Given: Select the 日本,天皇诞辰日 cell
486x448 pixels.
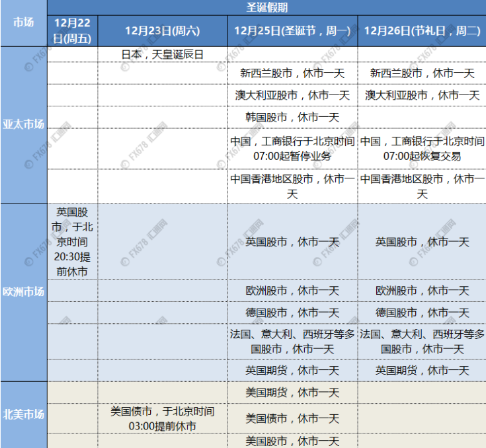Looking at the screenshot, I should [x=162, y=54].
